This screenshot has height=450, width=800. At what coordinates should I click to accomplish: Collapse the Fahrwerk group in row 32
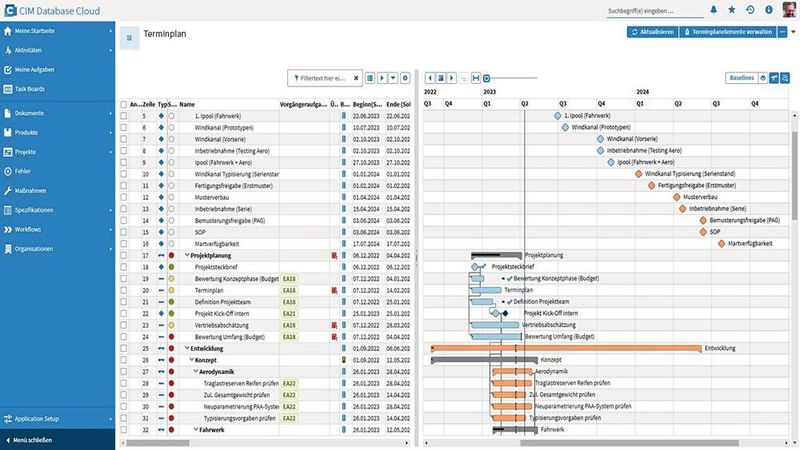pyautogui.click(x=195, y=430)
